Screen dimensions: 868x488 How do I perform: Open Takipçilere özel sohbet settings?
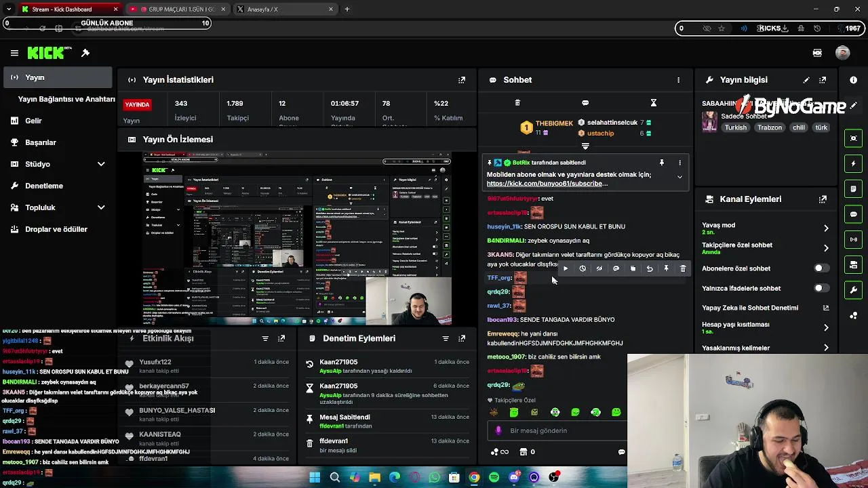(x=765, y=248)
